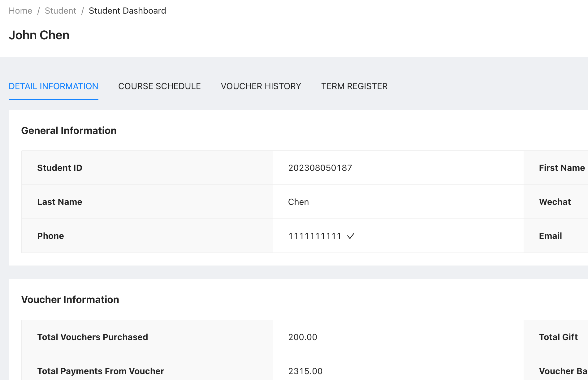Click the Last Name cell showing Chen
This screenshot has width=588, height=380.
click(298, 202)
